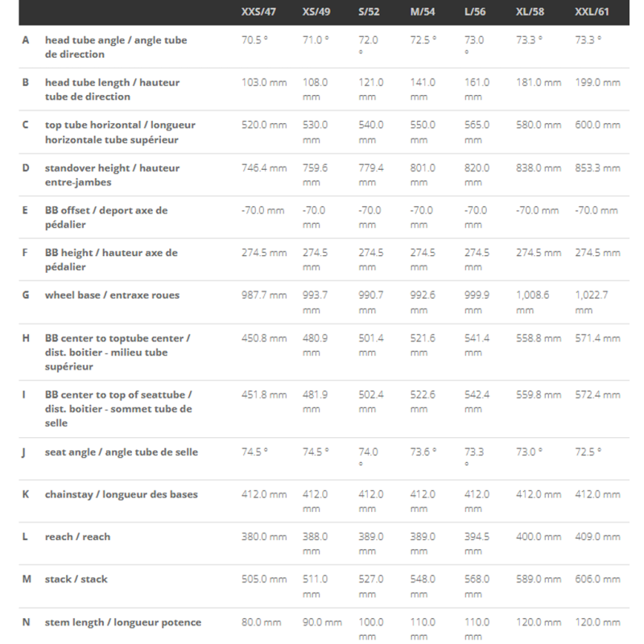This screenshot has width=644, height=644.
Task: Click the BB offset row label
Action: pos(105,217)
